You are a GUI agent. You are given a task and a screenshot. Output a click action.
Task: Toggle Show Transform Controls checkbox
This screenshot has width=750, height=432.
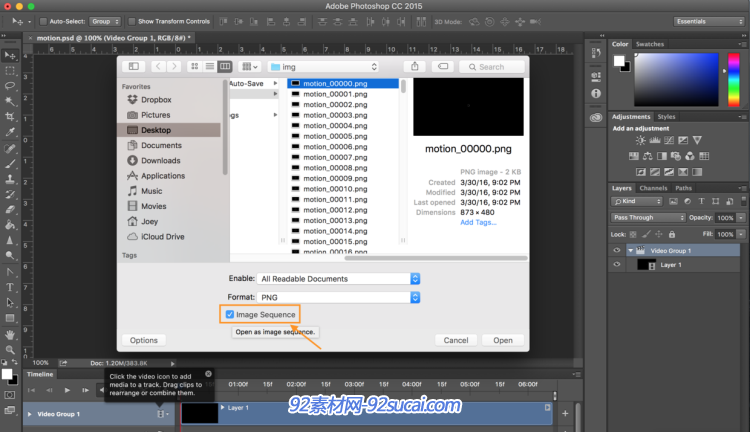pos(132,22)
